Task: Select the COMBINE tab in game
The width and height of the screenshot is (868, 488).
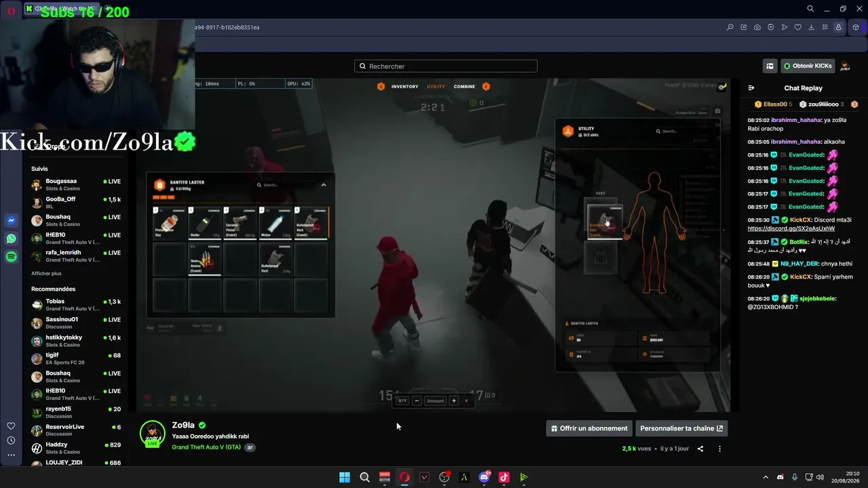Action: coord(465,87)
